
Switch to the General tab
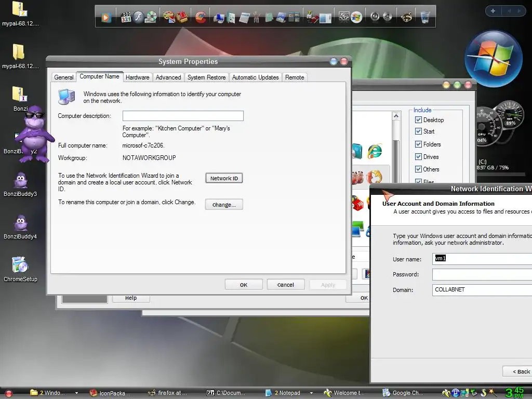click(64, 77)
